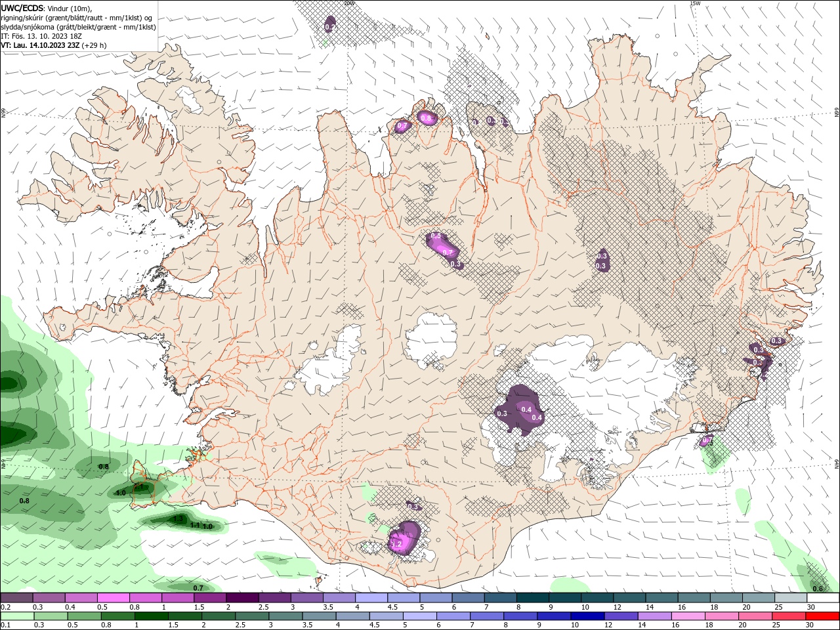Click the '15W' longitude label at top
Viewport: 840px width, 630px height.
696,3
